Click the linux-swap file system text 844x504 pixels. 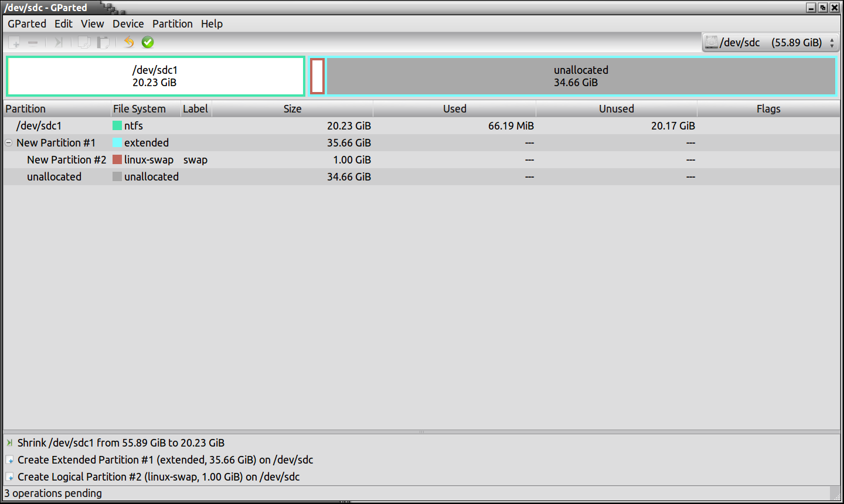(149, 160)
